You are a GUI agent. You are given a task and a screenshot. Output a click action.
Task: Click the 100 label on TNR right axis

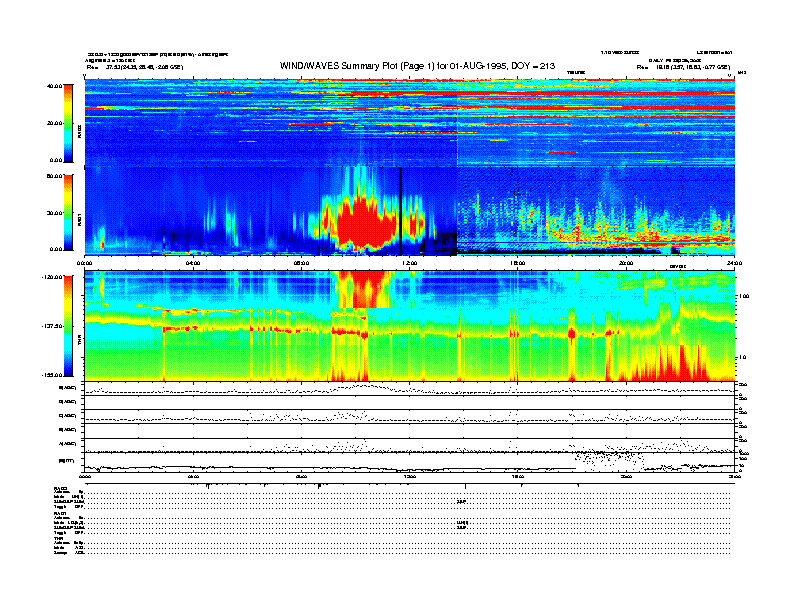coord(744,296)
